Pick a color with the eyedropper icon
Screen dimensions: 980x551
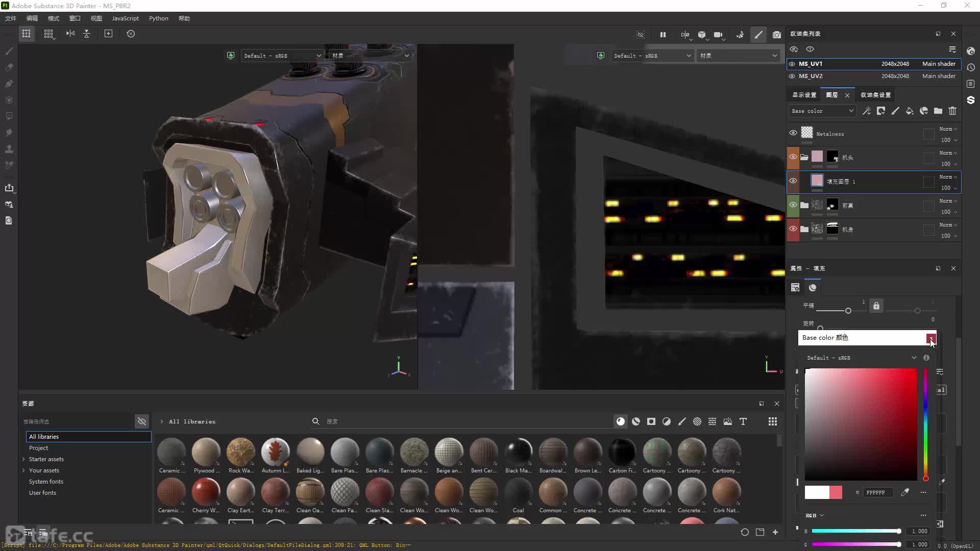point(905,492)
